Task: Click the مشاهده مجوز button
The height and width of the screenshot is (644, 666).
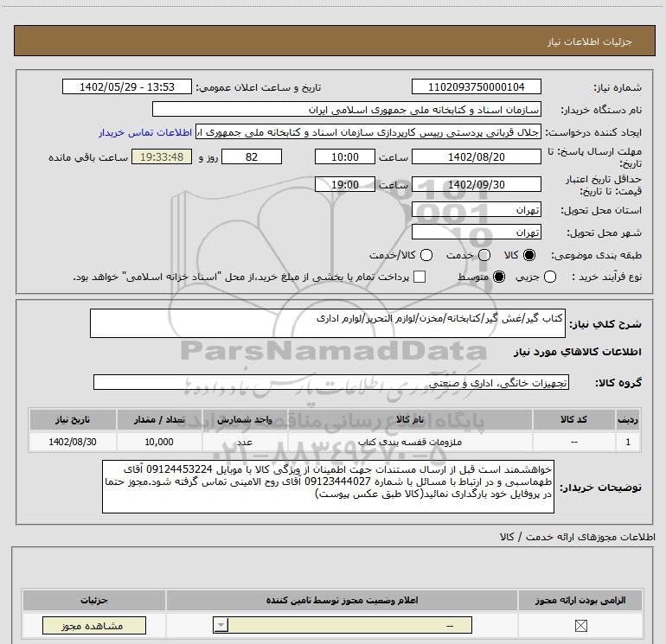Action: [94, 625]
